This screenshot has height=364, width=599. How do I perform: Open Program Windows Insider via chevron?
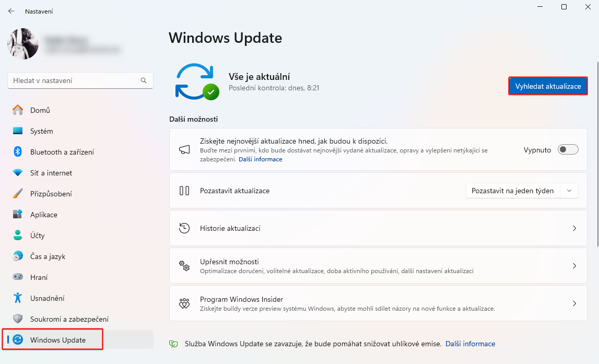pyautogui.click(x=574, y=303)
